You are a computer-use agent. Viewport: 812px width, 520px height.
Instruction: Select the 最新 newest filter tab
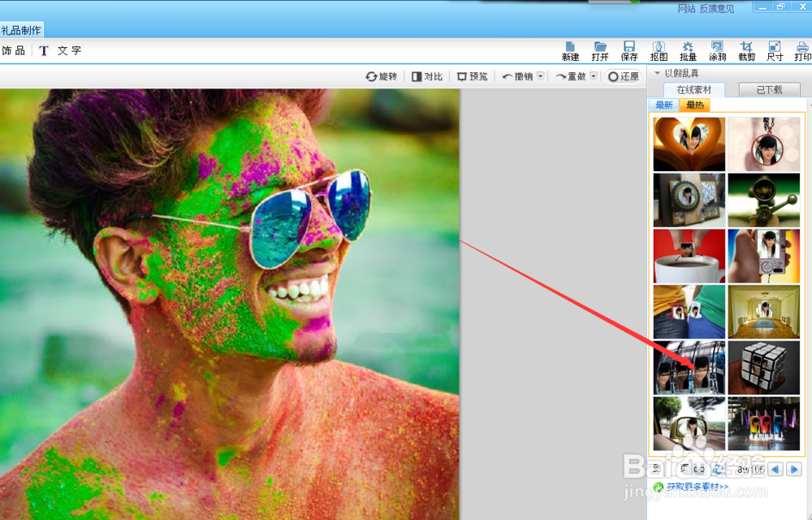tap(664, 105)
